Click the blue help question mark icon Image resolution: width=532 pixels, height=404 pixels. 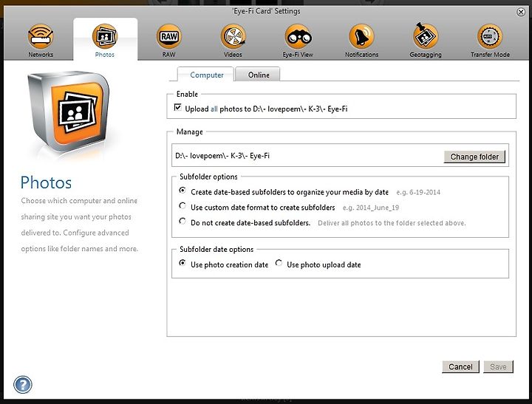tap(23, 385)
